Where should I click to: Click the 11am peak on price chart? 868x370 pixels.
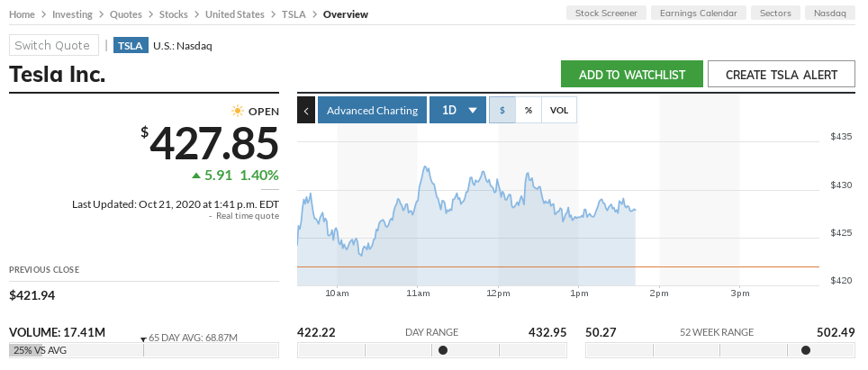(425, 167)
